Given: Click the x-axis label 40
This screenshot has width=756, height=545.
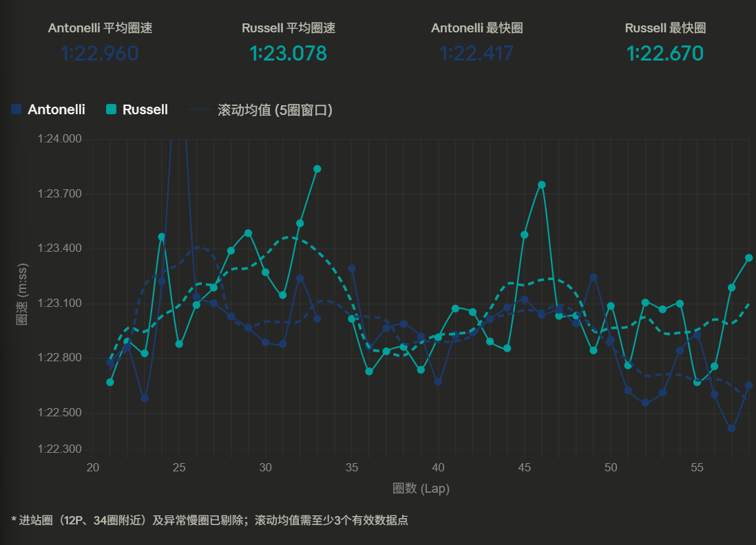Looking at the screenshot, I should point(439,467).
